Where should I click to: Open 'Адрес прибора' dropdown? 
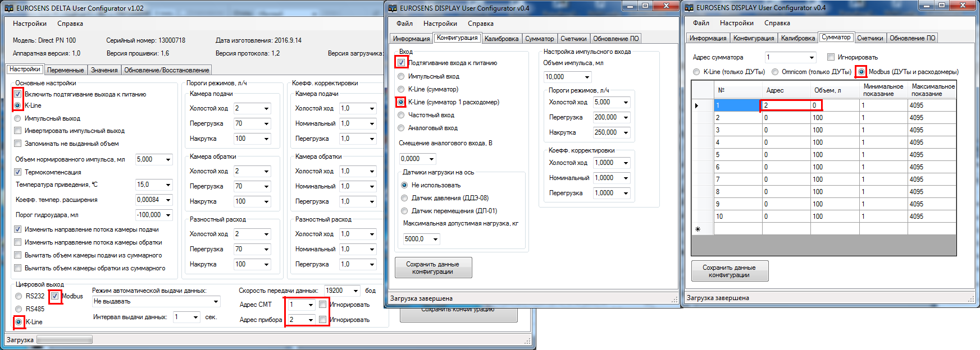[311, 320]
